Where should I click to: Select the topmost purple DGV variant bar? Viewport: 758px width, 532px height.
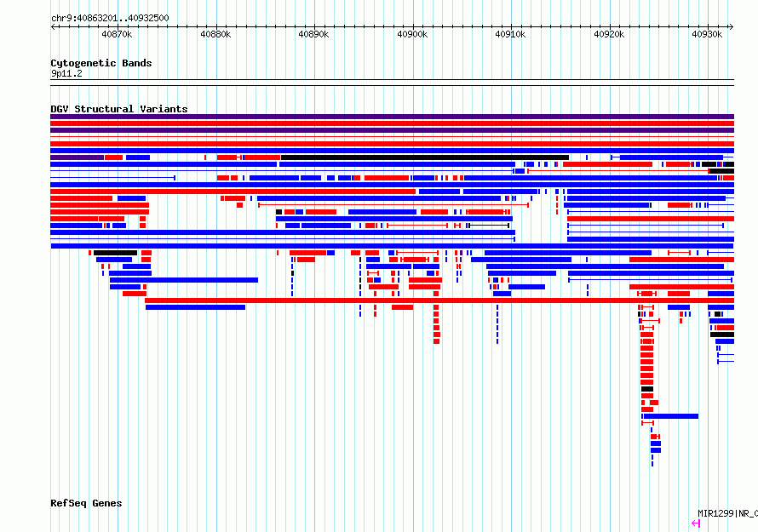[392, 117]
